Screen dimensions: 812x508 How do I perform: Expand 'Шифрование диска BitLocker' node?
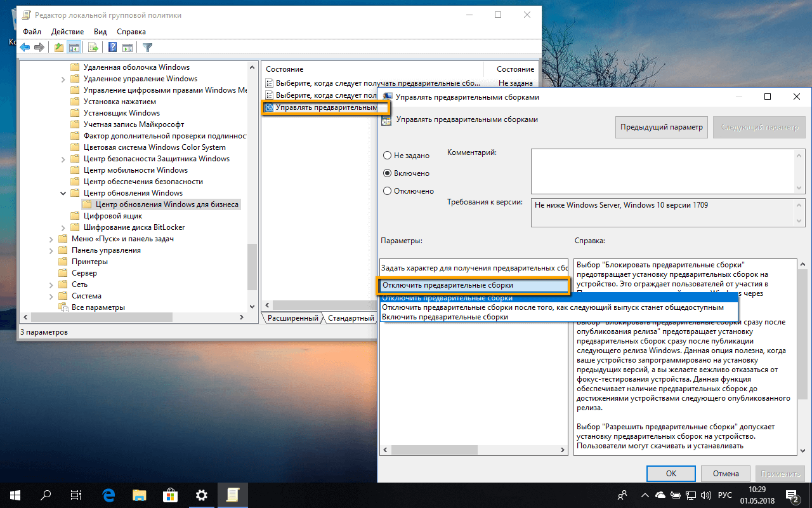[63, 227]
